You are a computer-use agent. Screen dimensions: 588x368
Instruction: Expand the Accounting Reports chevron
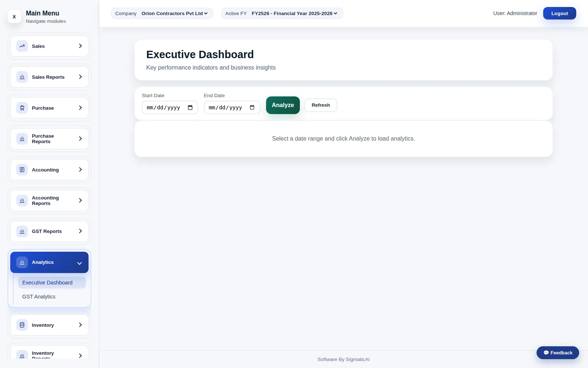tap(80, 201)
